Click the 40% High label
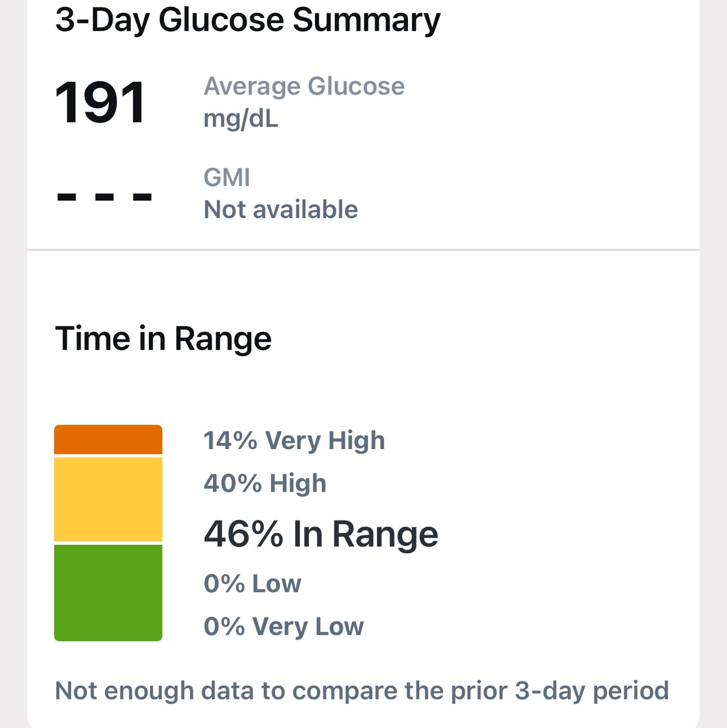Screen dimensions: 727x728 pos(265,484)
